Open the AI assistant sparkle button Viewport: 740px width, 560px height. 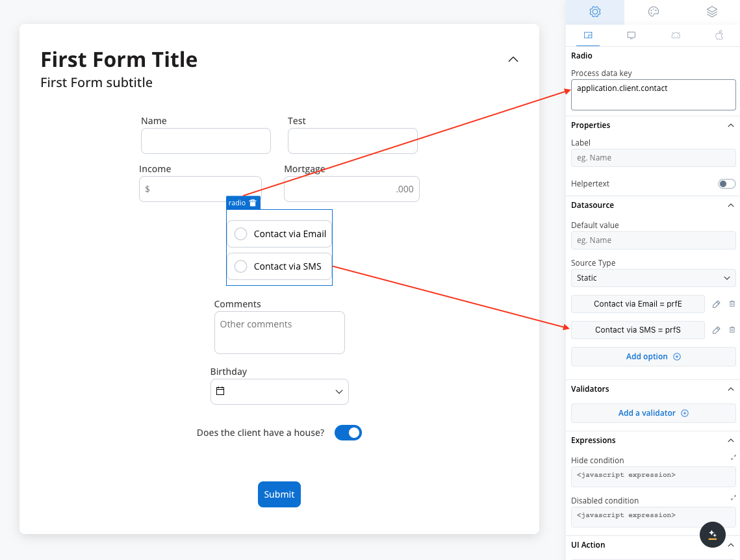point(713,535)
